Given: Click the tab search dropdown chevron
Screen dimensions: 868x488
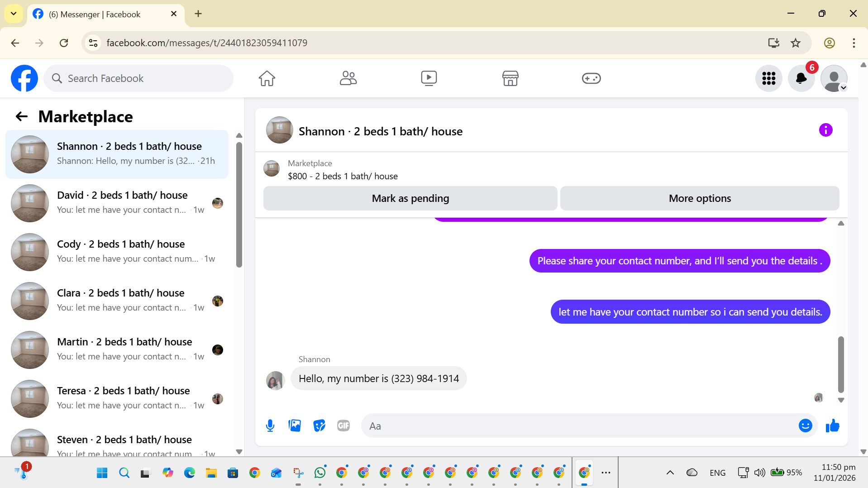Looking at the screenshot, I should (x=14, y=14).
